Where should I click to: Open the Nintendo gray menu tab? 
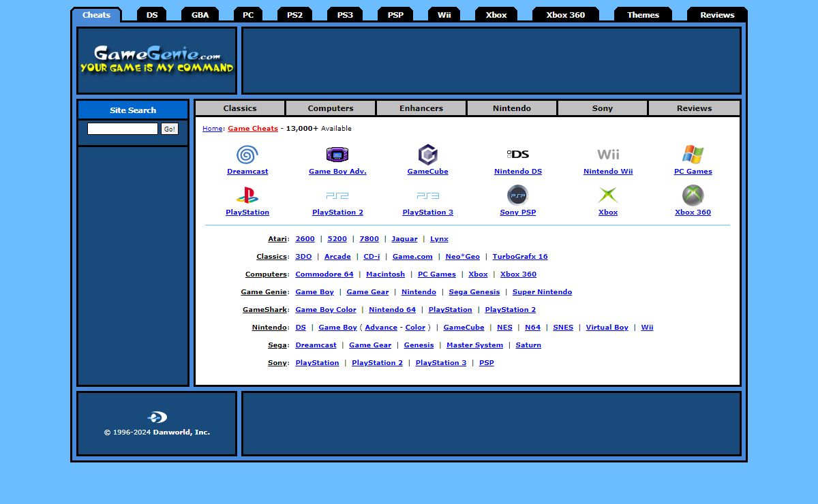pos(512,108)
